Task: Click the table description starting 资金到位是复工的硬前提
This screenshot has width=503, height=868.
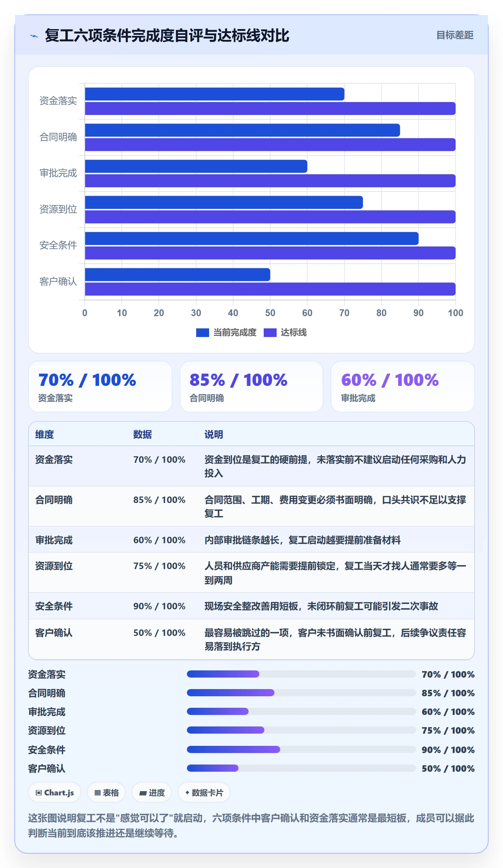Action: point(335,466)
